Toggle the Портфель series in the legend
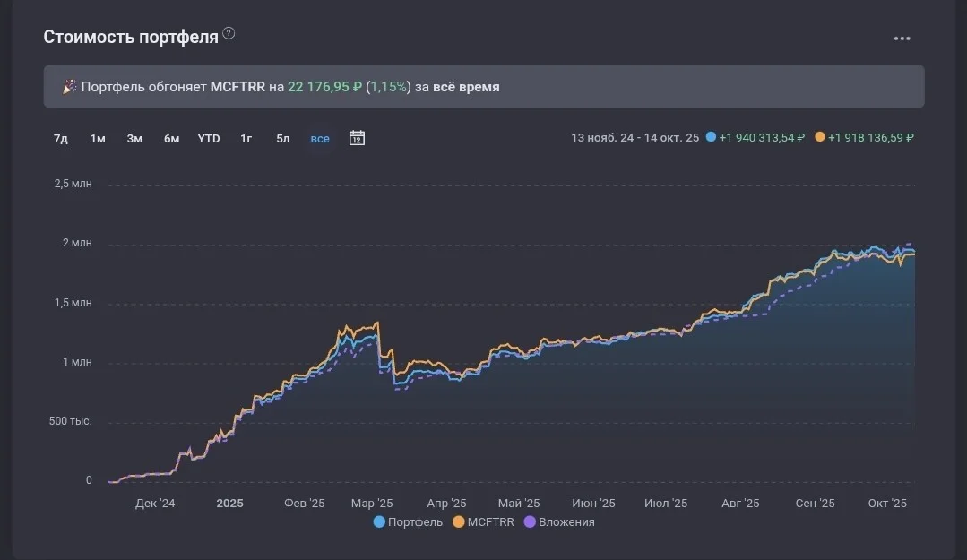The width and height of the screenshot is (967, 560). tap(409, 521)
